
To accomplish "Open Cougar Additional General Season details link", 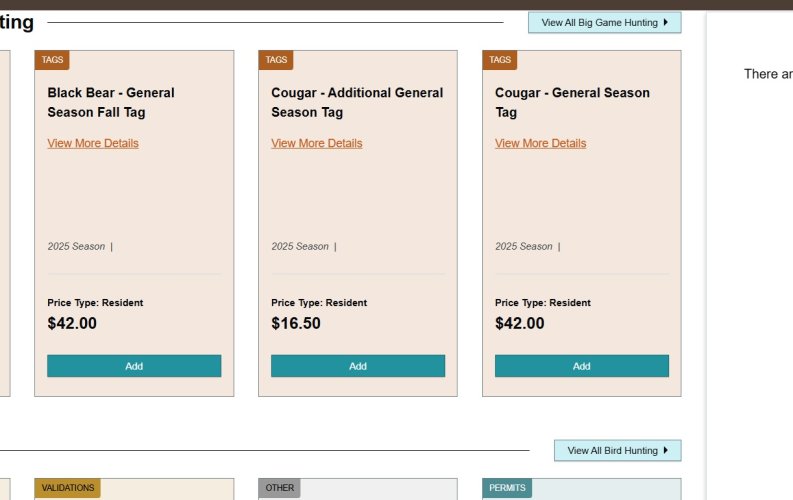I will [317, 143].
